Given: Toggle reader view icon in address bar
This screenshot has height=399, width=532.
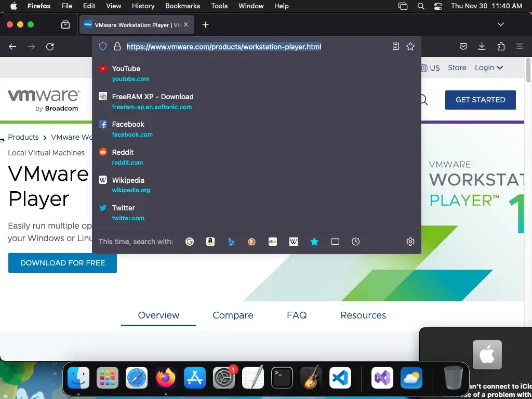Looking at the screenshot, I should pyautogui.click(x=395, y=46).
